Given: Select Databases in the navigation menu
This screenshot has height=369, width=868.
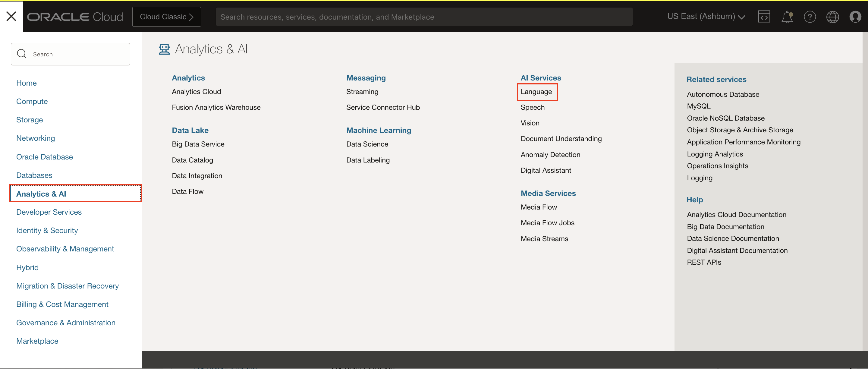Looking at the screenshot, I should click(x=34, y=175).
